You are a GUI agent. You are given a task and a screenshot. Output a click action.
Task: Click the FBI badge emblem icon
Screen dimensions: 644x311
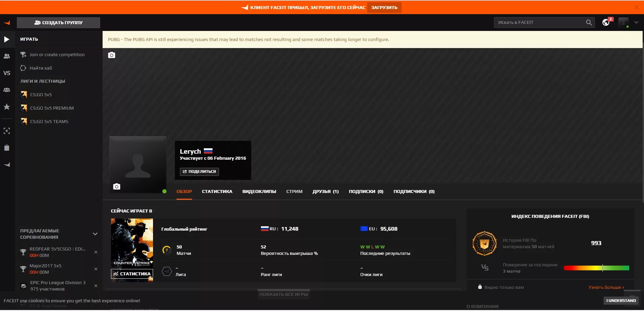pos(485,243)
